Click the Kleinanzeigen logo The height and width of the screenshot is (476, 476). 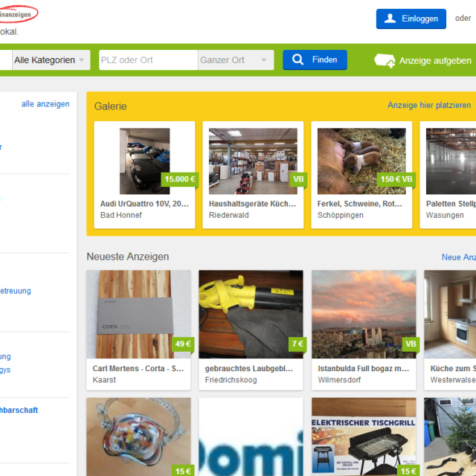[x=18, y=14]
